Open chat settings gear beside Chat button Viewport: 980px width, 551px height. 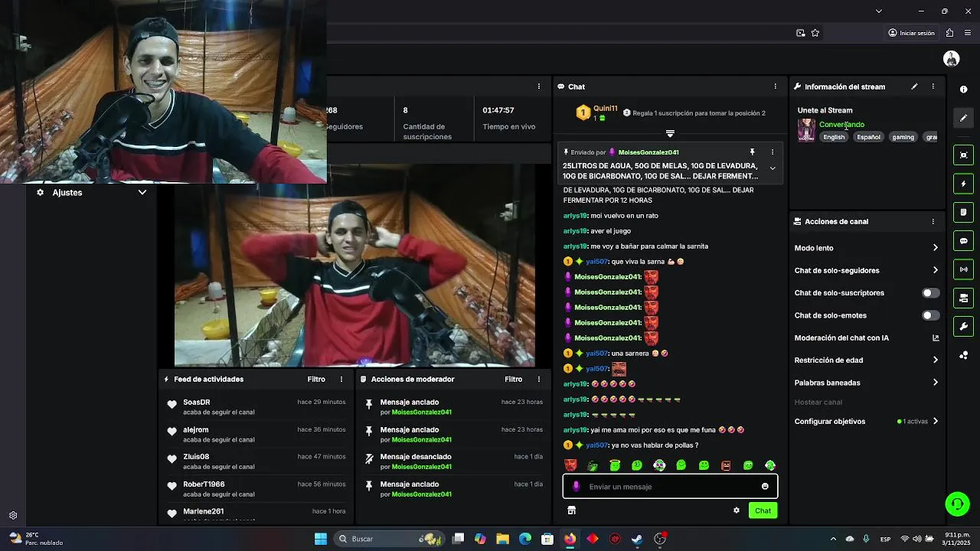pyautogui.click(x=737, y=510)
